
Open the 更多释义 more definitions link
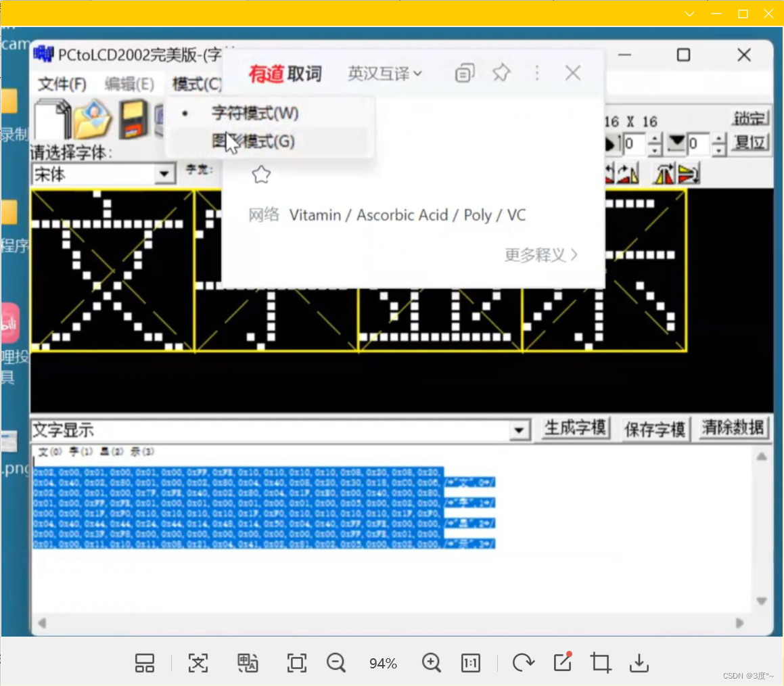pyautogui.click(x=541, y=255)
